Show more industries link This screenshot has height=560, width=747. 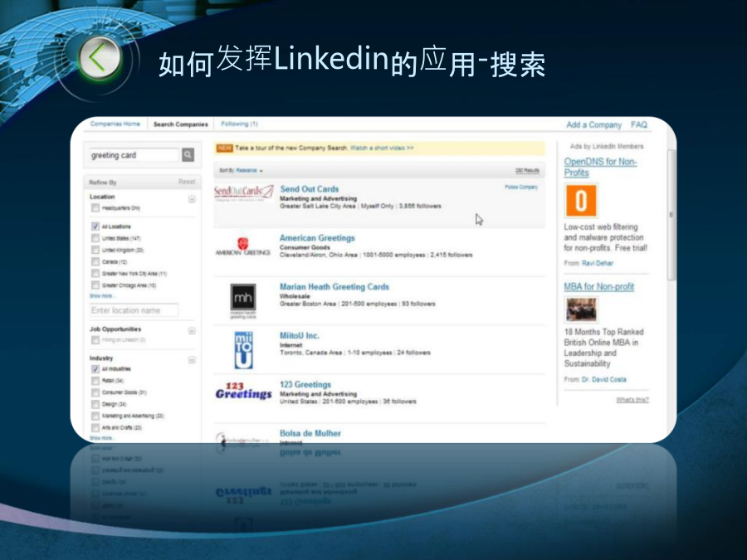(101, 437)
